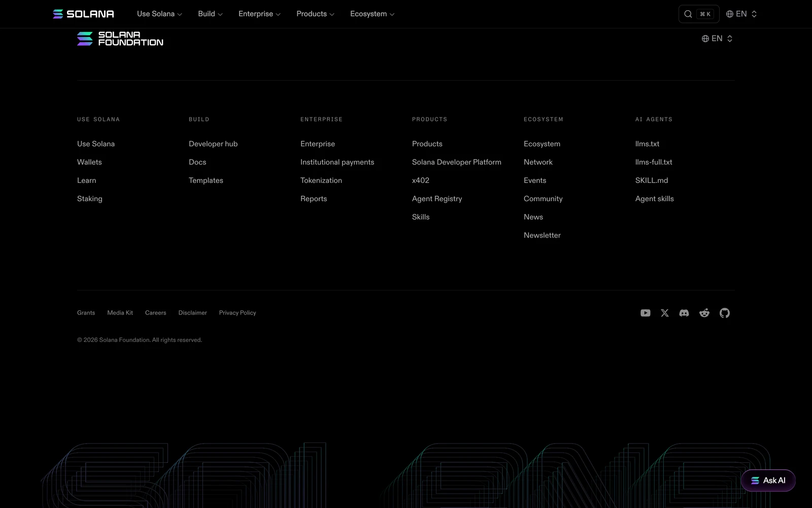Screen dimensions: 812x508
Task: Open the Community link
Action: (543, 199)
